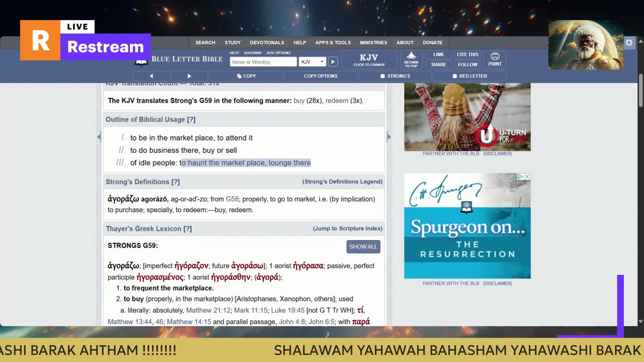Open Copy Options menu

(320, 76)
